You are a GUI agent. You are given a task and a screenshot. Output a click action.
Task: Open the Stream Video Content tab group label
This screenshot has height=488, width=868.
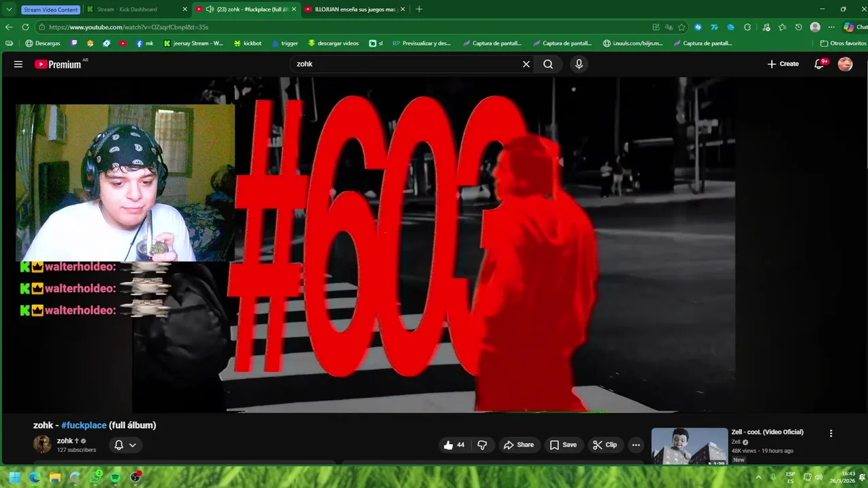50,9
